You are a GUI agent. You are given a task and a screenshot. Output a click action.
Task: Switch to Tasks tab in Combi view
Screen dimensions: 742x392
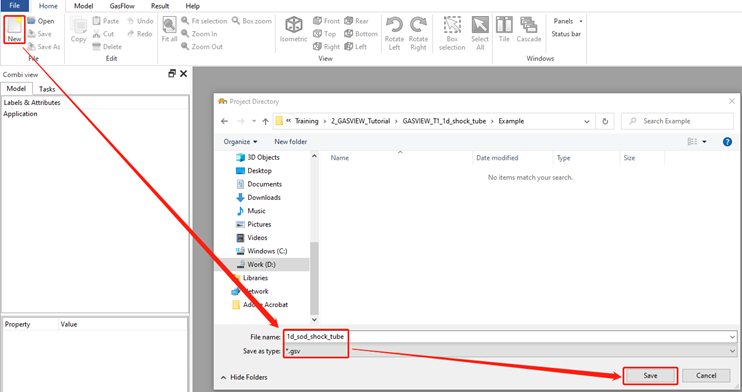(47, 89)
